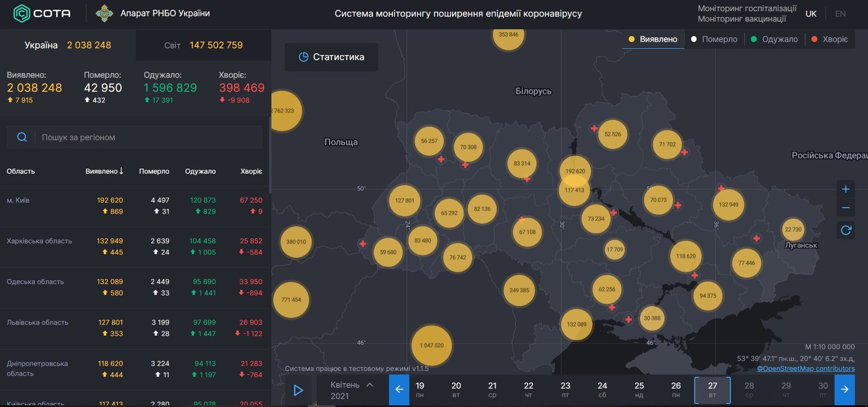Click the 380 010 bubble
The image size is (868, 407).
point(296,241)
